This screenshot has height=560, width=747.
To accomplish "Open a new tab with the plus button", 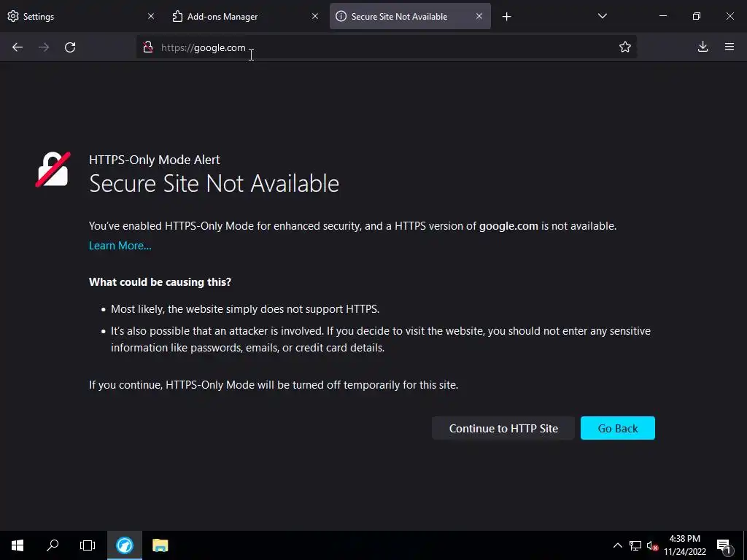I will coord(507,17).
